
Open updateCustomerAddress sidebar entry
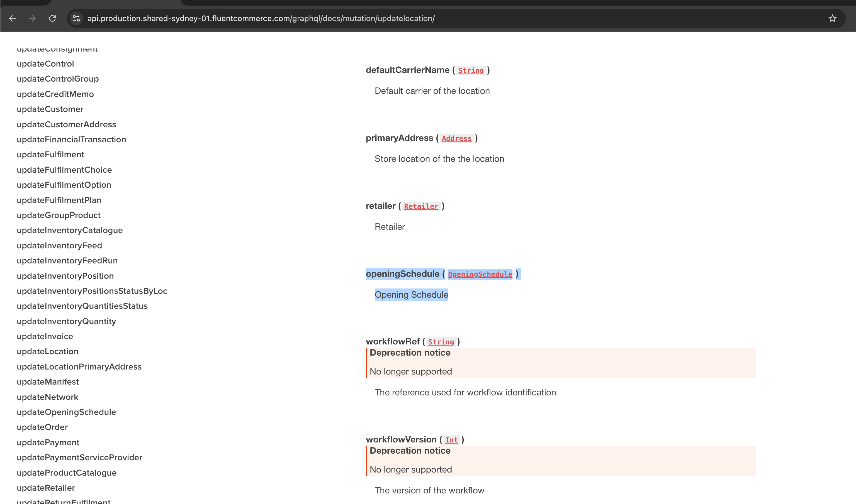(x=66, y=124)
